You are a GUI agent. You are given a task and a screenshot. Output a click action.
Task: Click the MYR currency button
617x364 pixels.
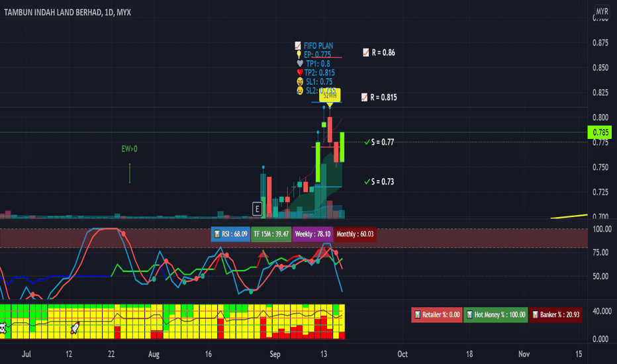[602, 11]
